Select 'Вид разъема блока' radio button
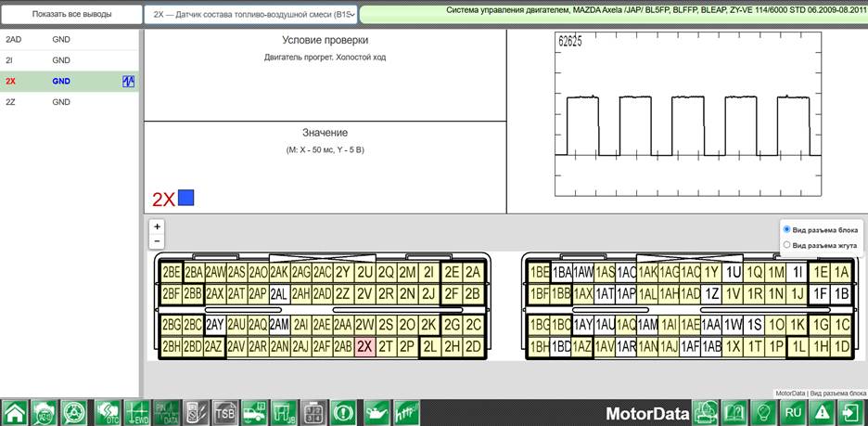Screen dimensions: 868x426 (x=786, y=229)
